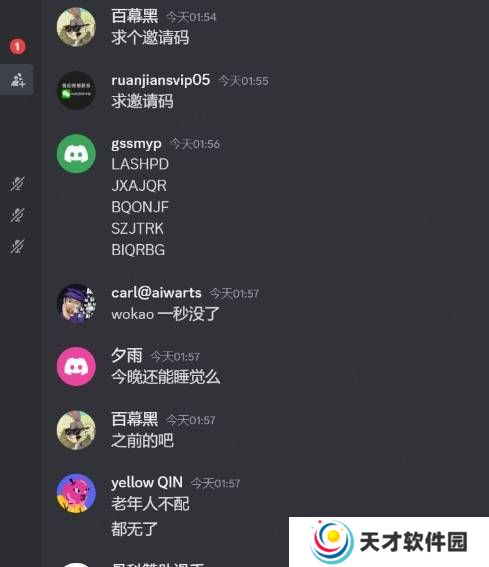Click the red notification badge showing 1
Screen dimensions: 489x567
[17, 47]
